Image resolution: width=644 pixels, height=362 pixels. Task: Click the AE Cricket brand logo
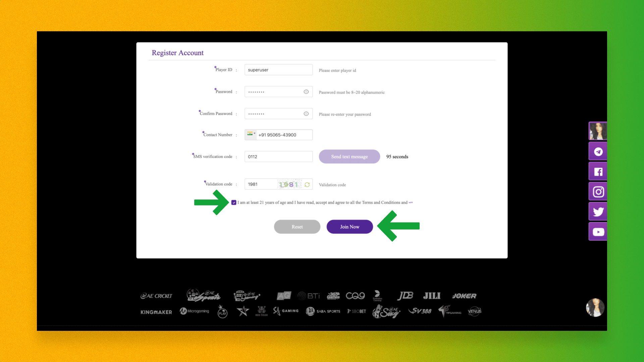(x=157, y=296)
